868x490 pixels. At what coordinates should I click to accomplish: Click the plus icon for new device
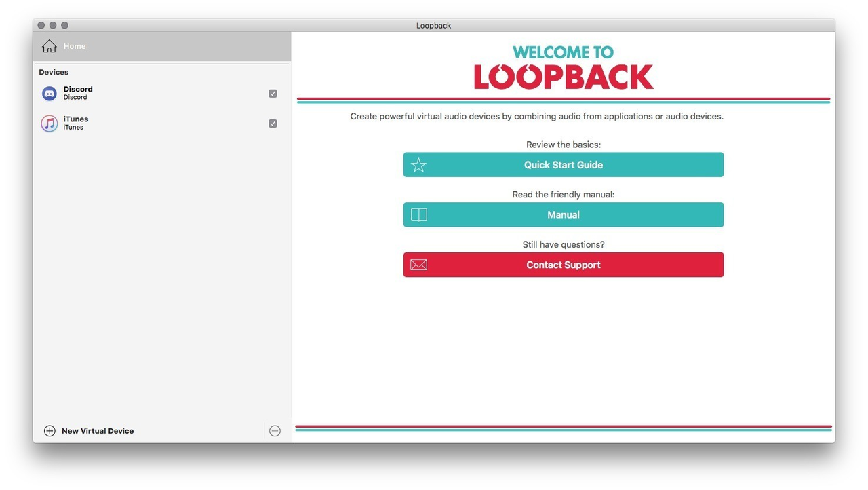tap(50, 431)
